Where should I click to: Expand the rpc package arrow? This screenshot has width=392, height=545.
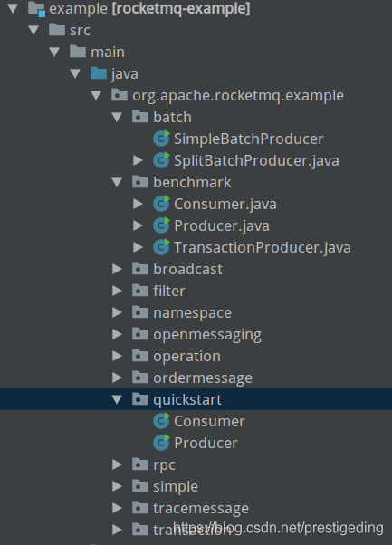(117, 464)
